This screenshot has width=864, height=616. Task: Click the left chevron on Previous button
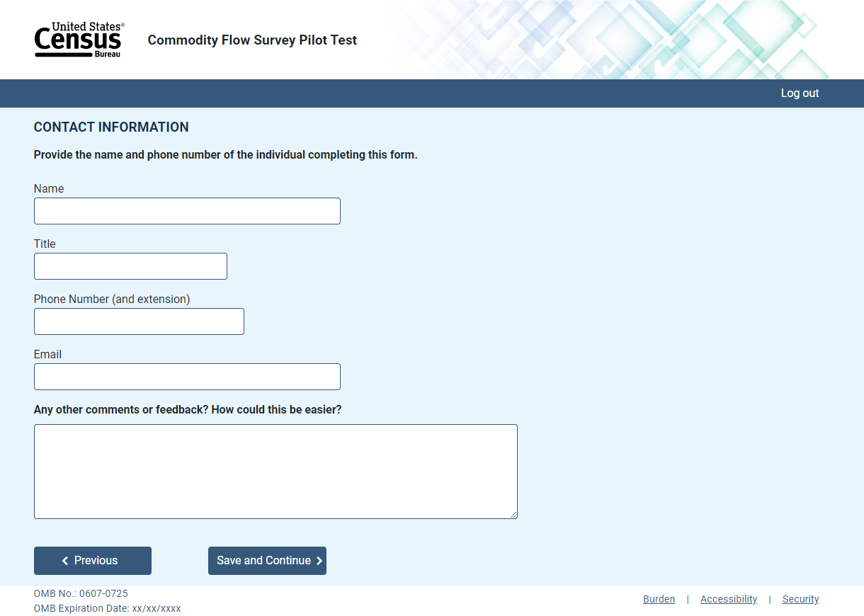(x=65, y=561)
